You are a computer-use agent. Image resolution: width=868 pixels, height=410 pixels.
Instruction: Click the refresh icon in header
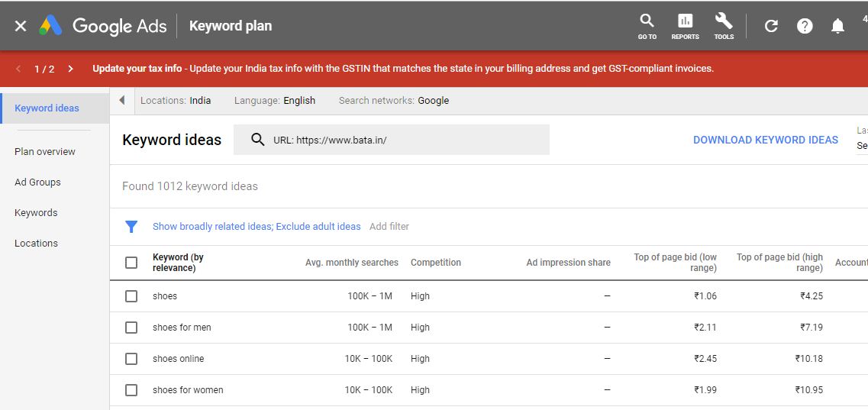[x=771, y=26]
